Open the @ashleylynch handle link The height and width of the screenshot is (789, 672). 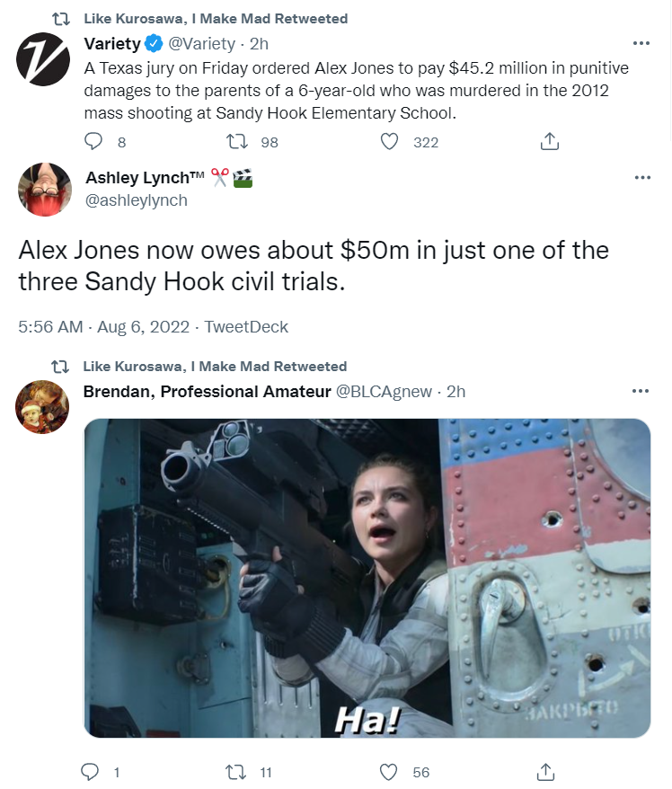137,200
